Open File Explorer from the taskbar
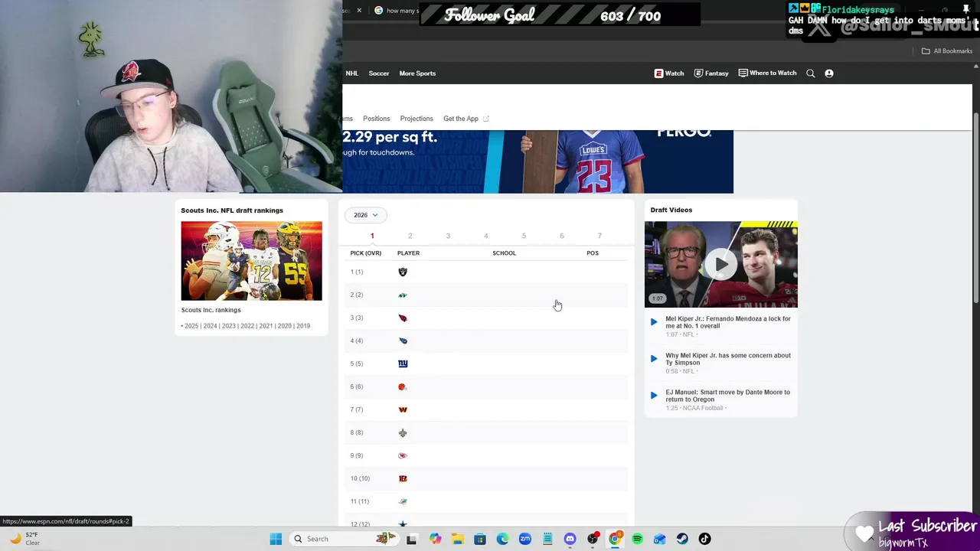This screenshot has width=980, height=551. pyautogui.click(x=457, y=539)
